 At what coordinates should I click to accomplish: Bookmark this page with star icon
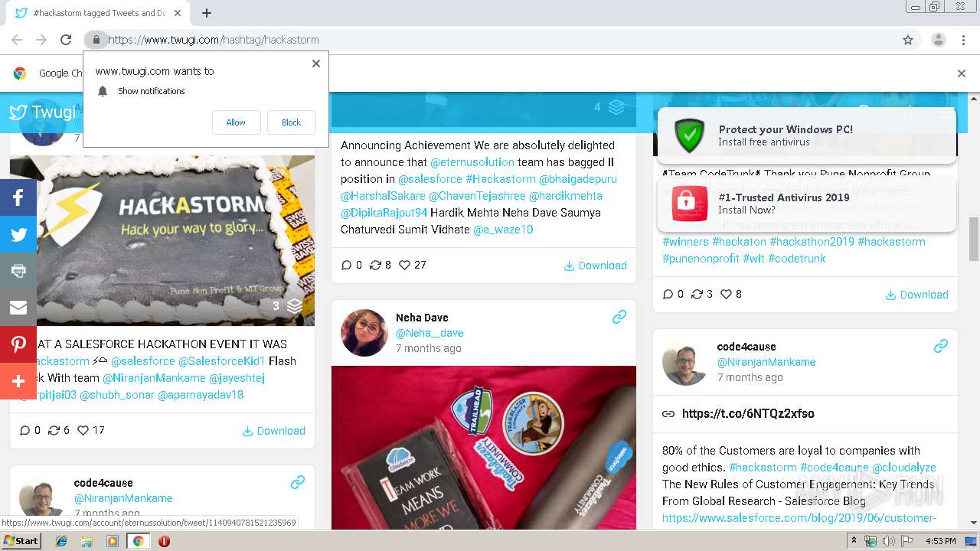tap(908, 40)
